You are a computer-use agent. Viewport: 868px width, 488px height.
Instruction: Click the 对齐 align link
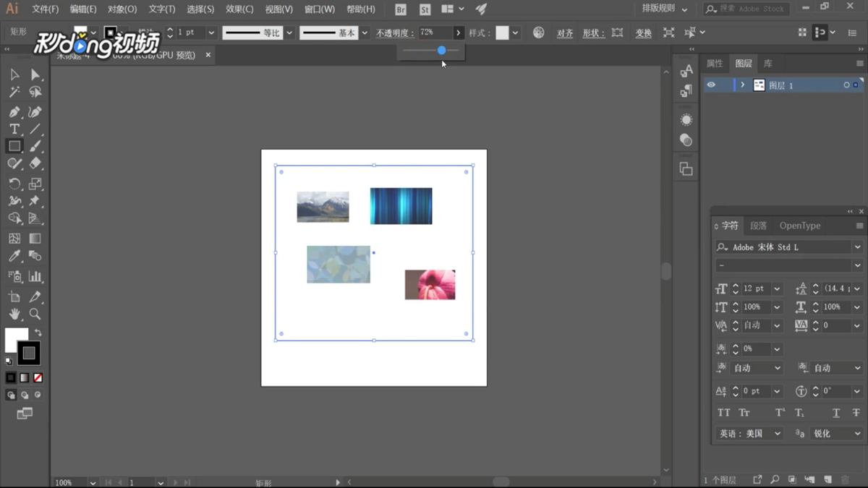565,33
